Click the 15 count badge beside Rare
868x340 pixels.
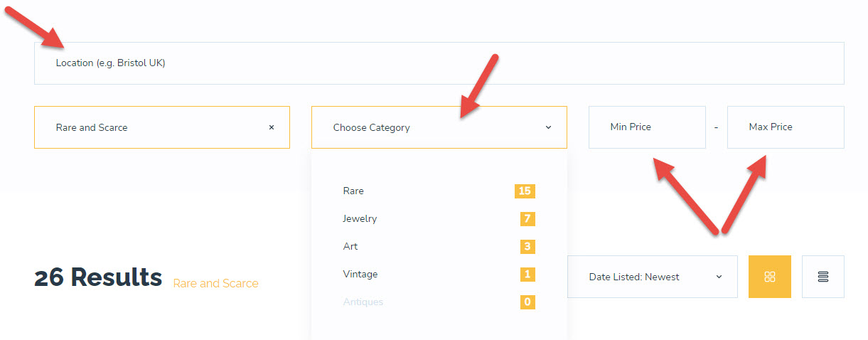[525, 191]
